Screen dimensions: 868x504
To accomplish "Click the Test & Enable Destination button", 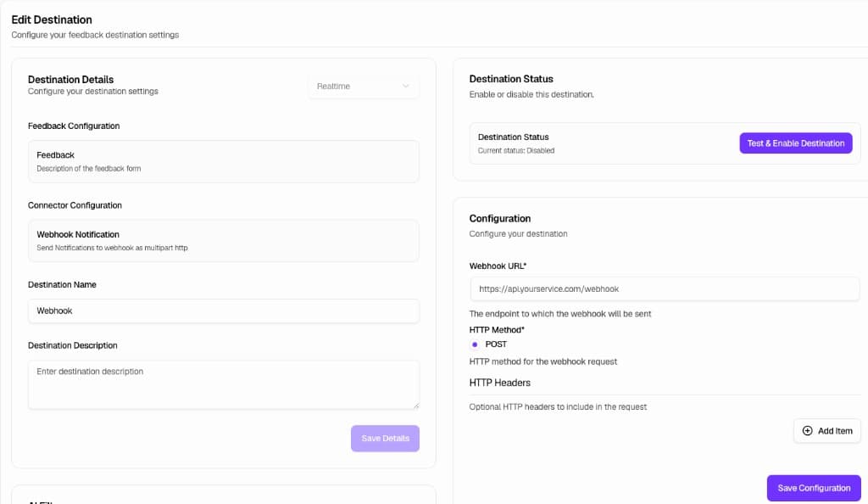I will click(795, 143).
